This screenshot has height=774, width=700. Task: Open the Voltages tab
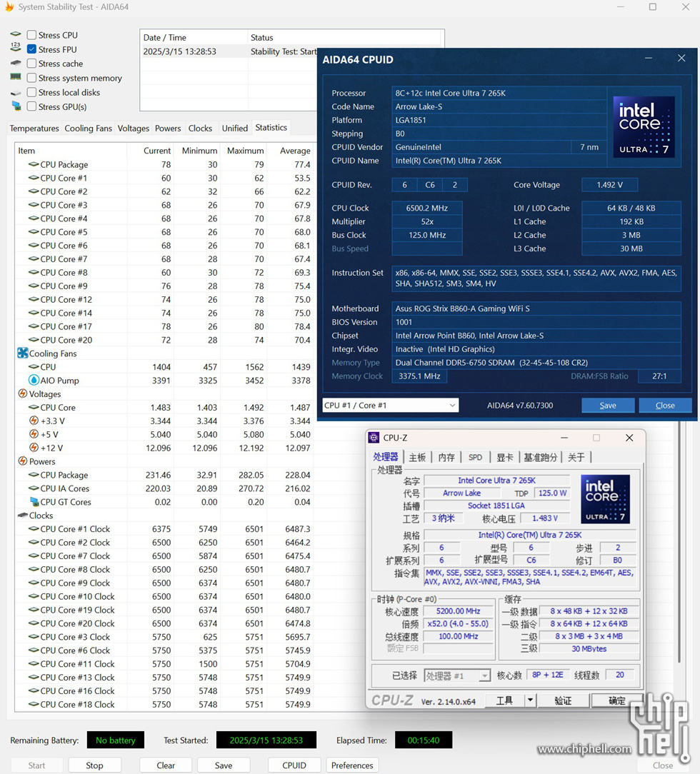click(134, 129)
